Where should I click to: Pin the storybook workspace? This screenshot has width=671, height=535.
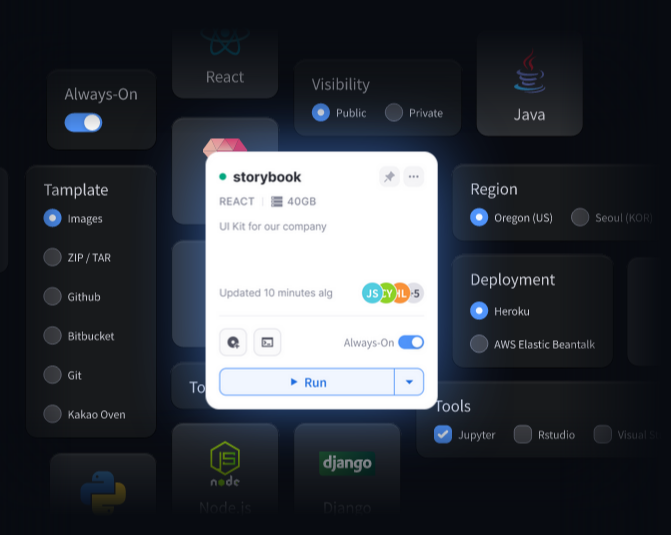click(389, 177)
